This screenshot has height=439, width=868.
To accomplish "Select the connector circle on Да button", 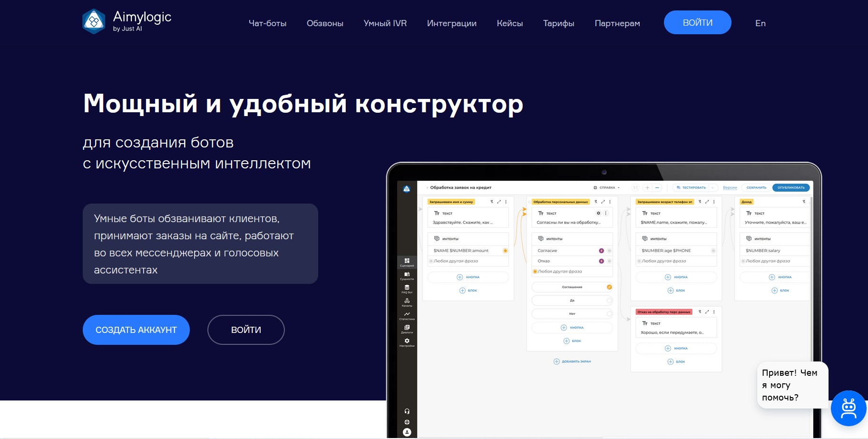I will (x=609, y=301).
